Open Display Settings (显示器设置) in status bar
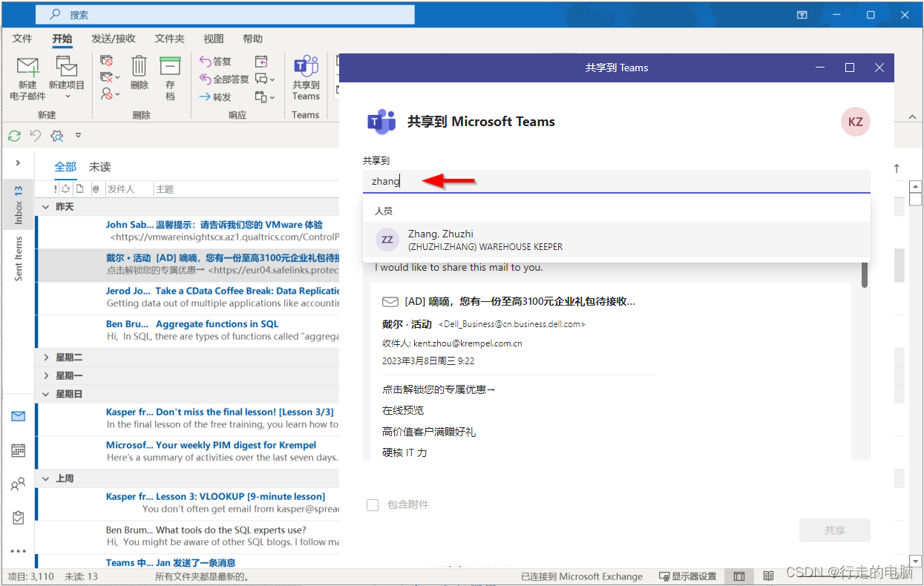 click(x=688, y=576)
